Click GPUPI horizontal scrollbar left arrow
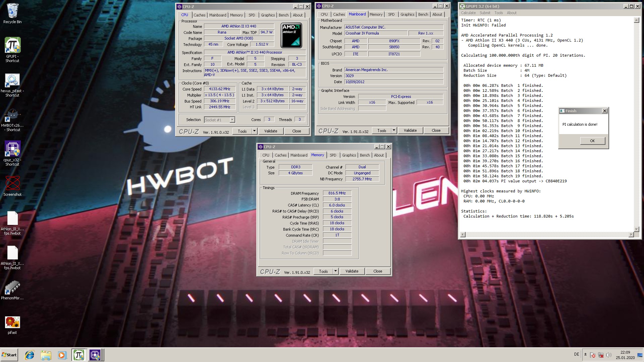The height and width of the screenshot is (362, 644). 463,235
